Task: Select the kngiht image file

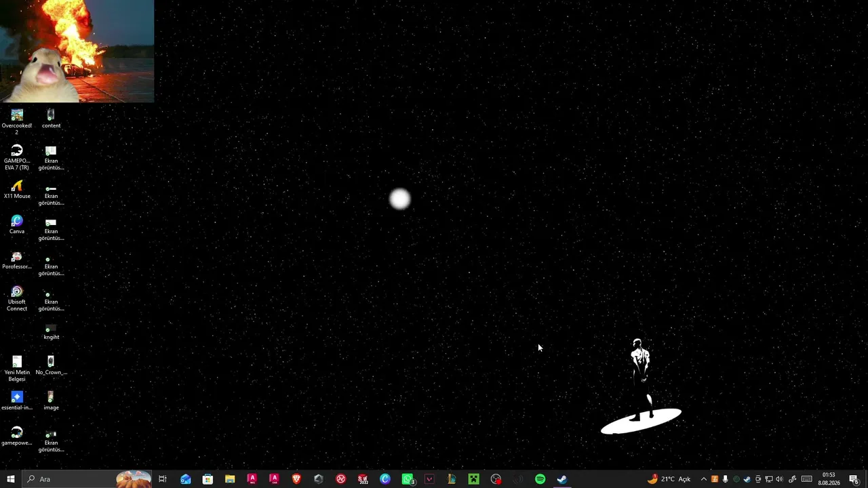Action: (51, 331)
